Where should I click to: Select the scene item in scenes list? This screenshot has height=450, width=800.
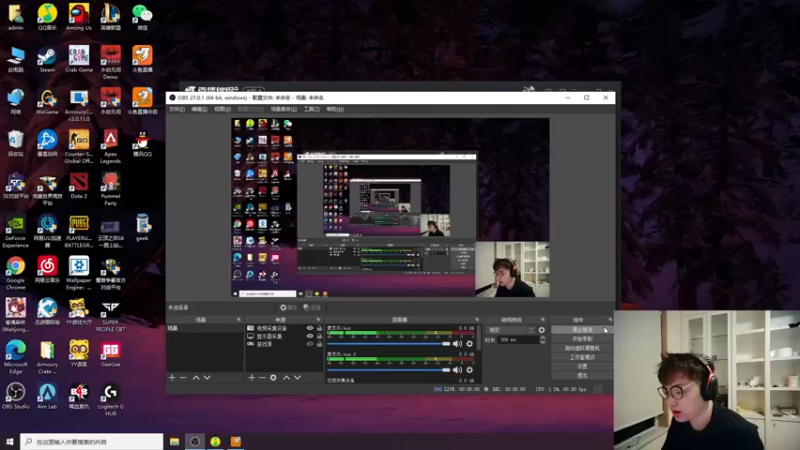click(205, 328)
